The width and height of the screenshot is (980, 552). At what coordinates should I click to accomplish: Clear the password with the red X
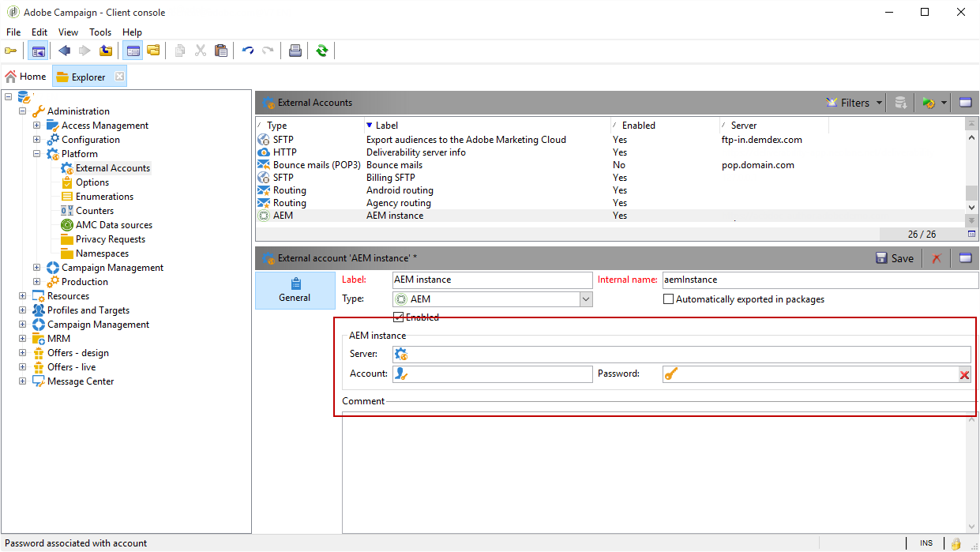pyautogui.click(x=964, y=375)
